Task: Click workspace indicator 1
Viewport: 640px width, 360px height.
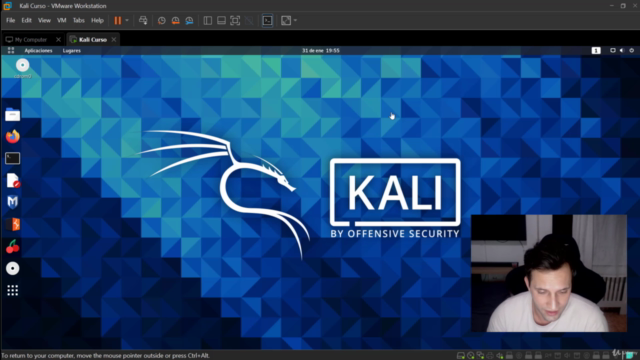Action: tap(596, 51)
